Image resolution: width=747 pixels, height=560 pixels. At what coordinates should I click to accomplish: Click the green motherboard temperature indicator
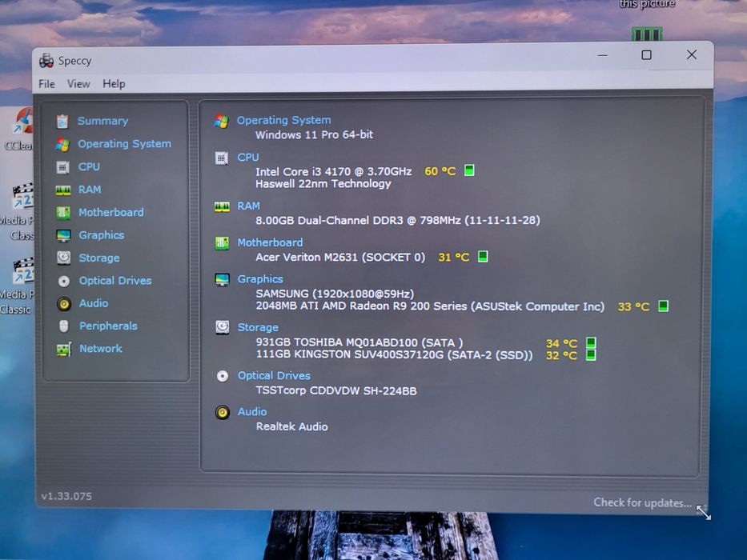(483, 257)
